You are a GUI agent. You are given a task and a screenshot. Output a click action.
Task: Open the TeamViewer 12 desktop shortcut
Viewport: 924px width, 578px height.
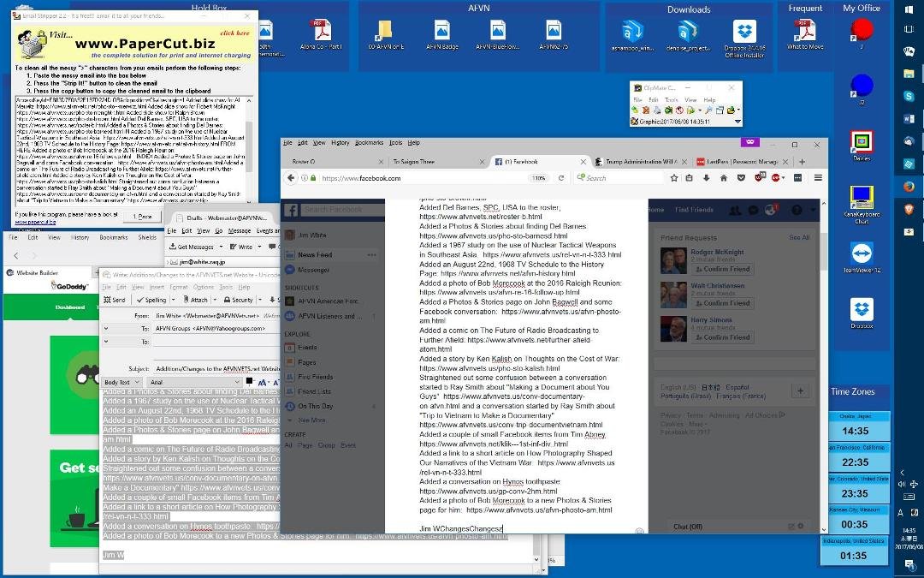pos(862,258)
